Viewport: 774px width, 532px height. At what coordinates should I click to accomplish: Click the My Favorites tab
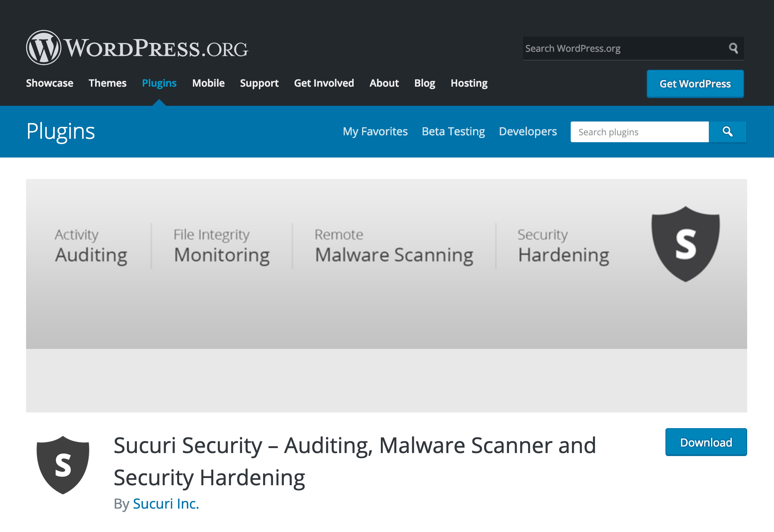pos(376,131)
